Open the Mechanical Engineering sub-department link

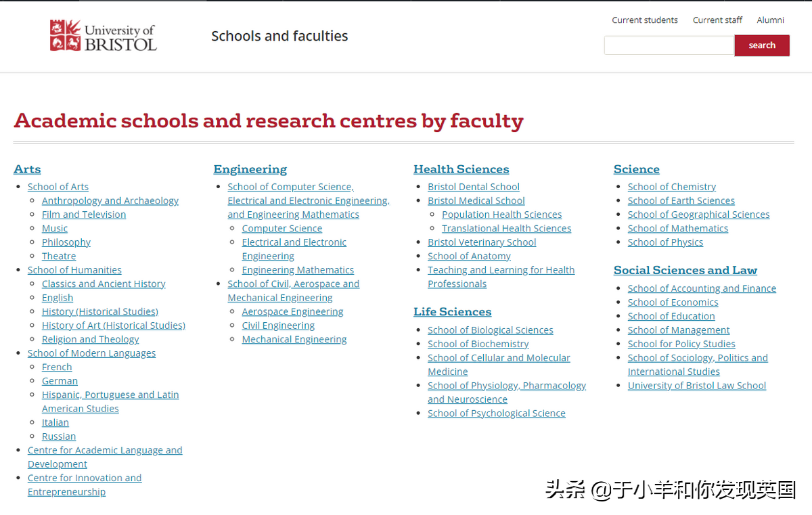[x=294, y=339]
